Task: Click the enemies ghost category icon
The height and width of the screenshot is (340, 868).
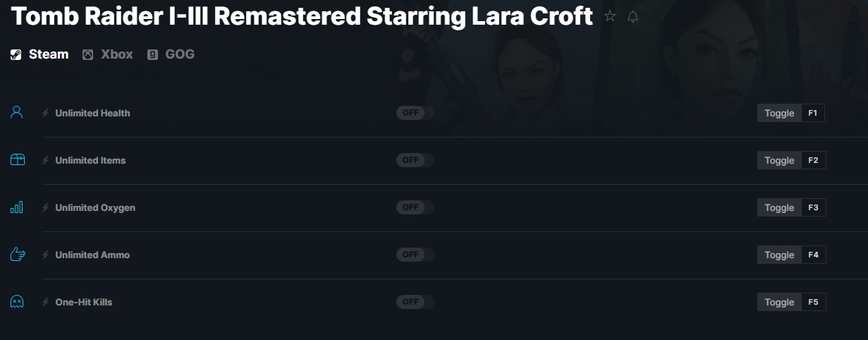Action: point(17,302)
